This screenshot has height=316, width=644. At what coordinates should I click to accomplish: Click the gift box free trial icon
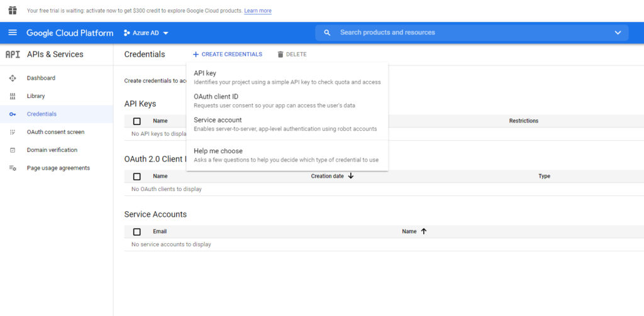click(x=13, y=10)
